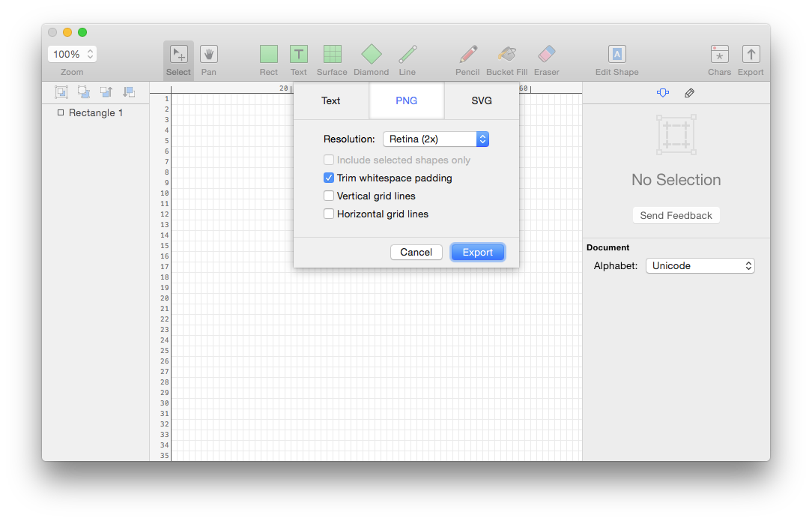Click the first arrange icon above layer list
Image resolution: width=812 pixels, height=521 pixels.
(x=61, y=92)
